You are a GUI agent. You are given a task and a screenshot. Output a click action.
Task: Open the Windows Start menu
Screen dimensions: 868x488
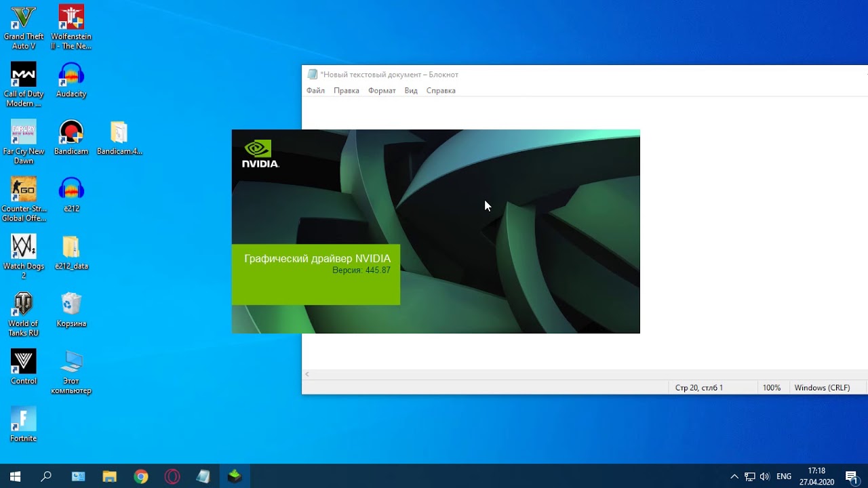point(15,476)
